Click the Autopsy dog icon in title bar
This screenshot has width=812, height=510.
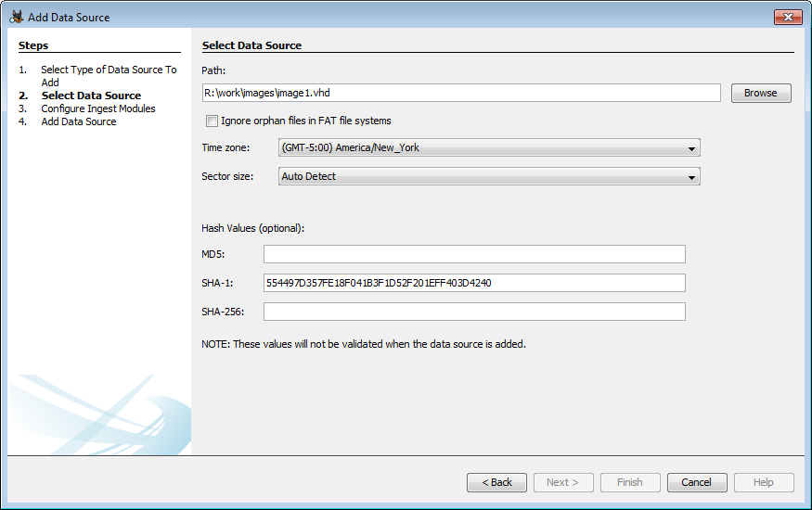click(x=16, y=17)
